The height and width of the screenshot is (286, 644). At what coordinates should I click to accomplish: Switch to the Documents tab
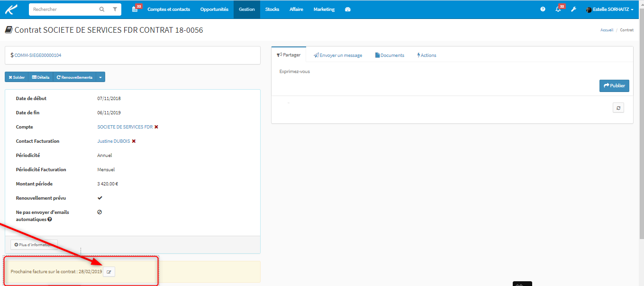click(390, 55)
